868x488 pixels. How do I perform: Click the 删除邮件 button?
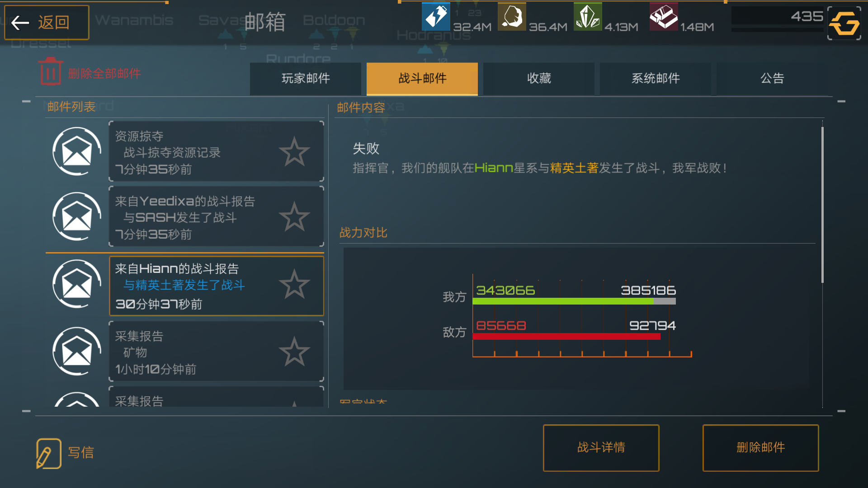coord(761,448)
